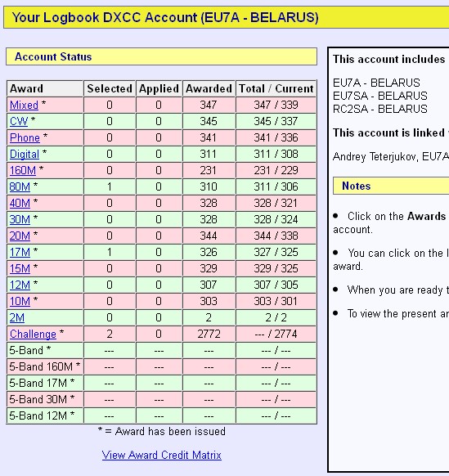Click the 5-Band 30M row label
This screenshot has height=476, width=449.
pyautogui.click(x=42, y=400)
